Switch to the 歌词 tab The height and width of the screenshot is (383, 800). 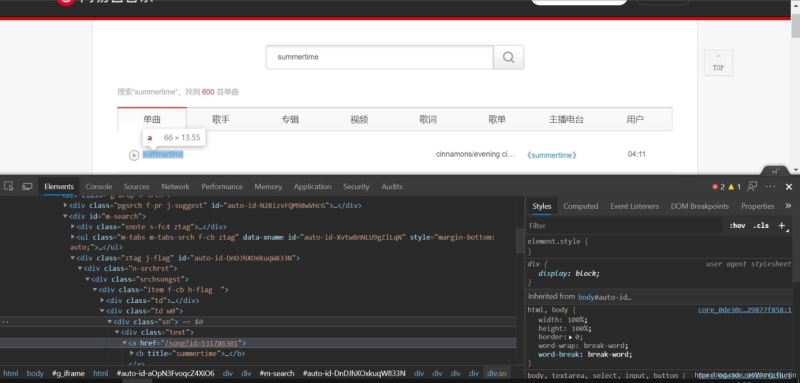428,119
